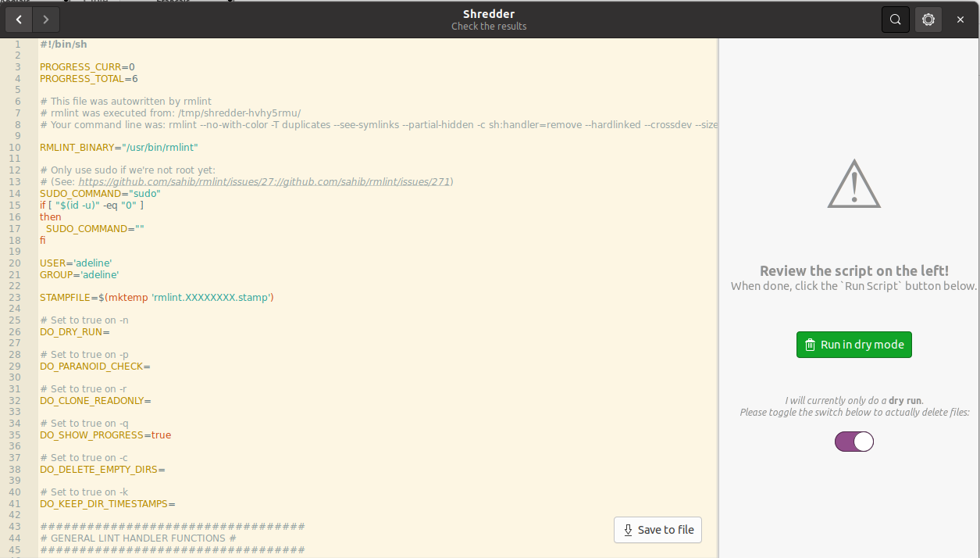This screenshot has height=558, width=980.
Task: Open the gear menu in the header
Action: [x=928, y=20]
